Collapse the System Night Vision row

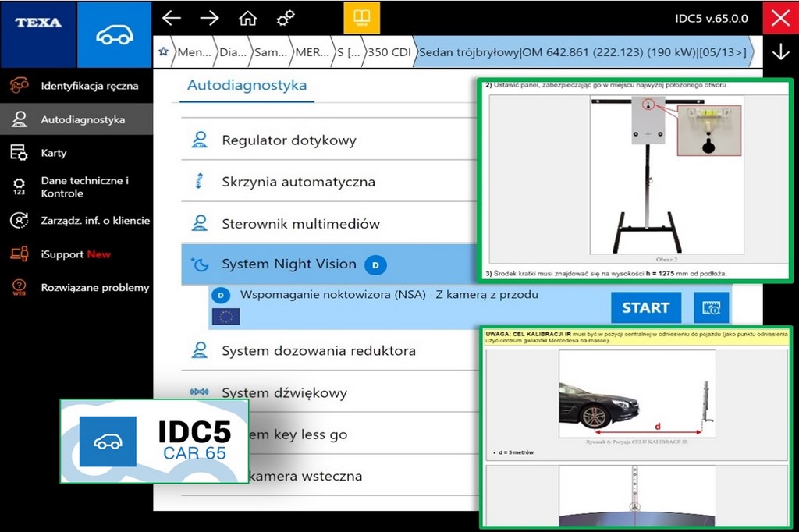pos(329,264)
